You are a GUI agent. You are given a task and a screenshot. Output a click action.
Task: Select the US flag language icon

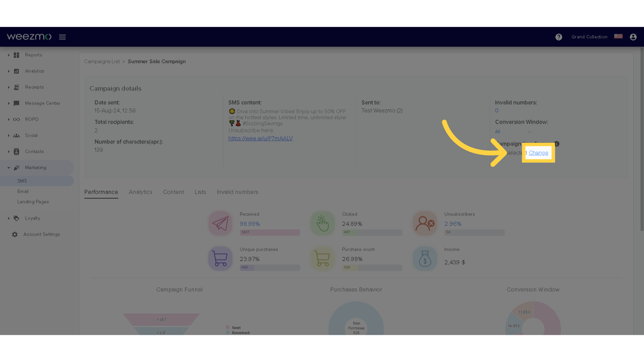tap(618, 36)
